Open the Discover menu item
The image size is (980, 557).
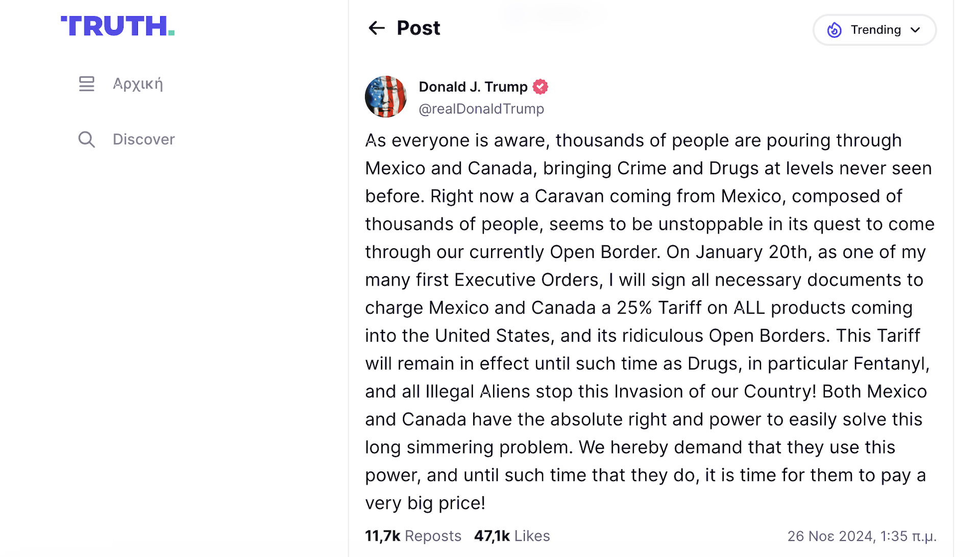(x=143, y=139)
